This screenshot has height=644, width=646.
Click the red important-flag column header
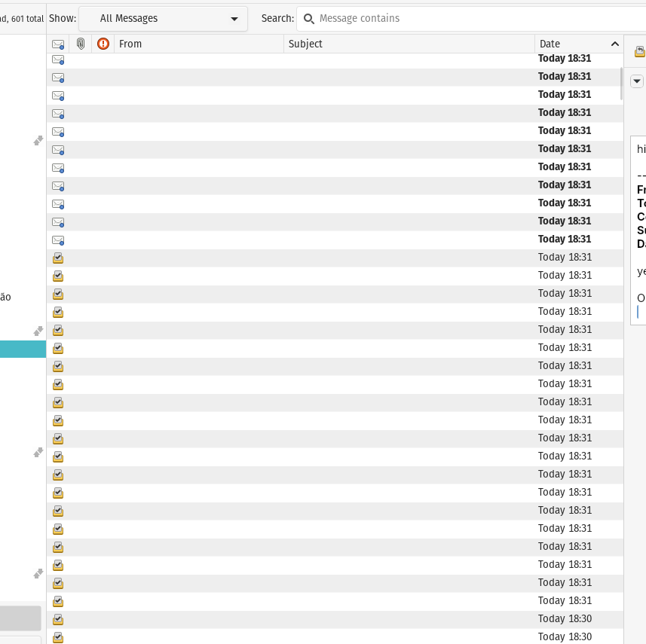click(x=103, y=44)
